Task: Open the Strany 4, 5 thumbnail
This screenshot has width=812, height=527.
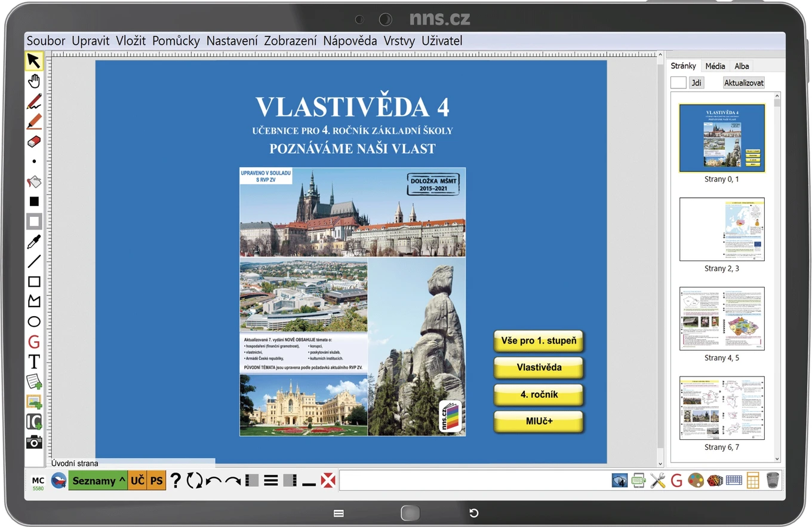Action: tap(722, 318)
